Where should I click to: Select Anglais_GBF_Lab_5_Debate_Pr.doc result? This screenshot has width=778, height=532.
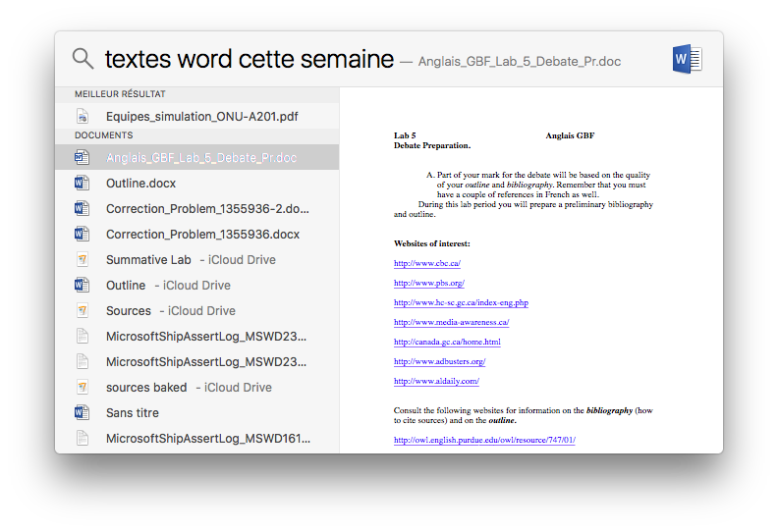197,157
